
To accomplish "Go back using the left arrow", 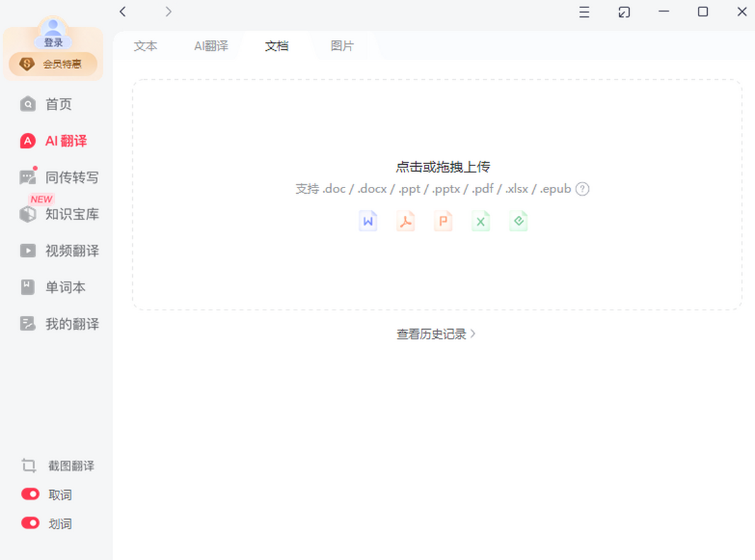I will tap(123, 11).
